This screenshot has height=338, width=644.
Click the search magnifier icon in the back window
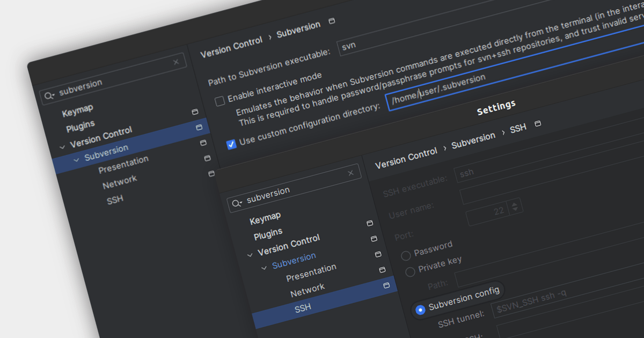[49, 95]
